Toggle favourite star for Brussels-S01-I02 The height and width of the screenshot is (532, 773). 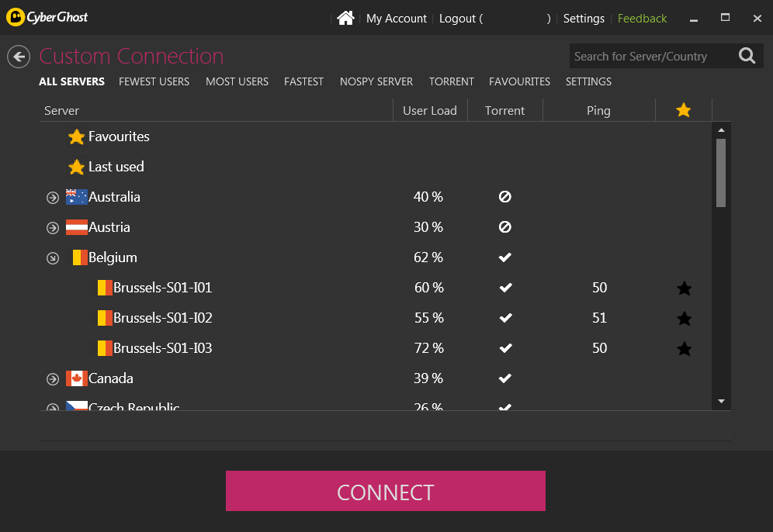coord(684,319)
